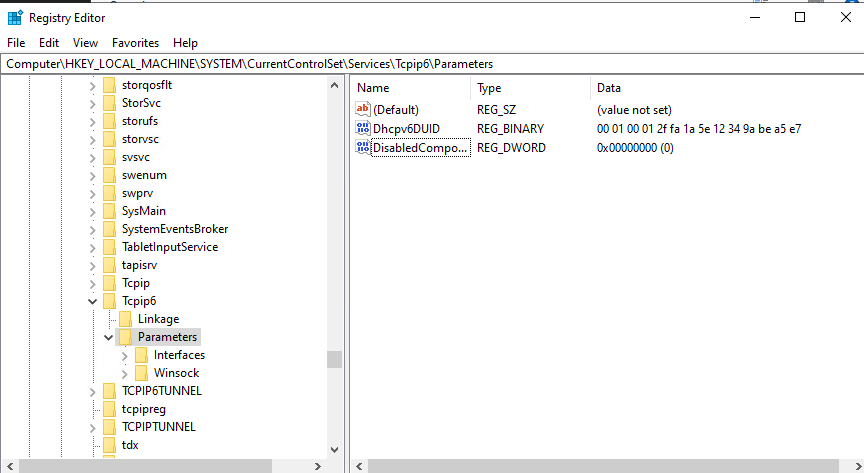Expand the Interfaces subkey chevron
The width and height of the screenshot is (864, 473).
[x=124, y=355]
